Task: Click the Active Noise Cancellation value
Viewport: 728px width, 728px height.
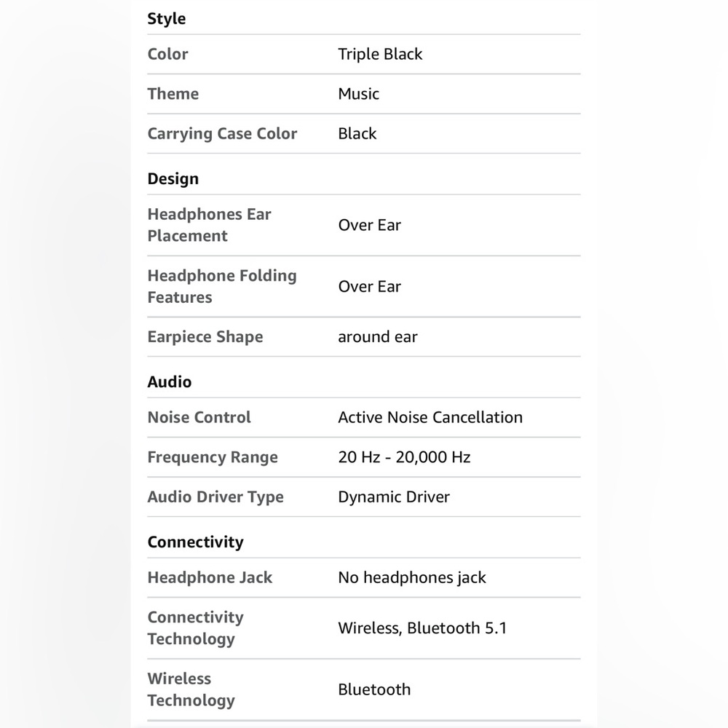Action: (430, 417)
